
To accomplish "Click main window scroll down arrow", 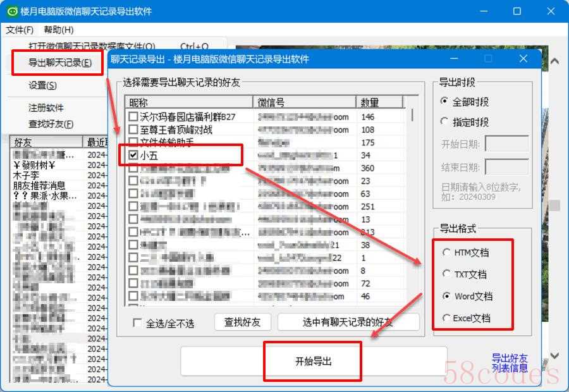I will [555, 356].
